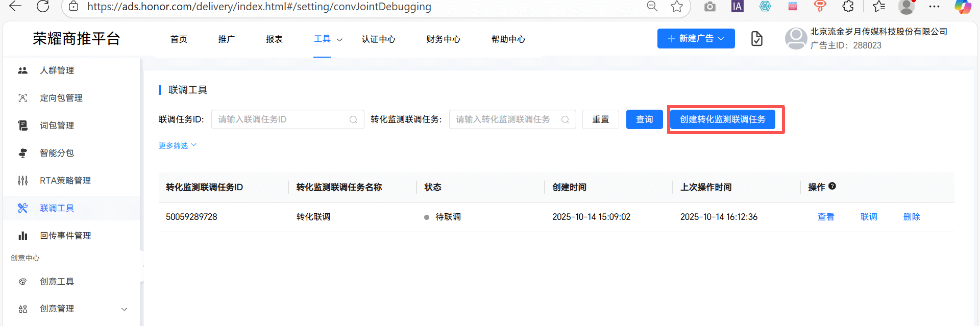
Task: Click the document check icon beside 新建广告
Action: point(756,39)
